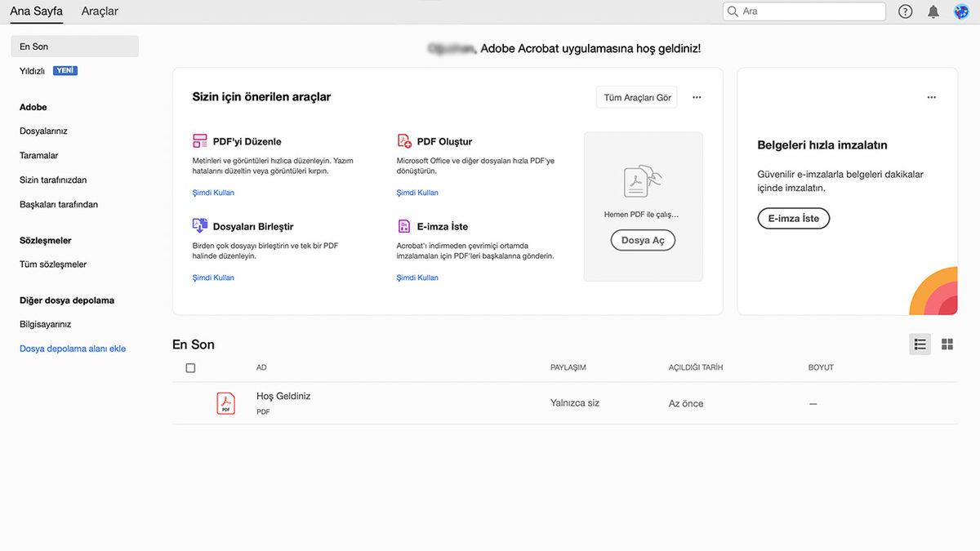Open notifications bell icon
This screenshot has width=980, height=551.
(933, 11)
